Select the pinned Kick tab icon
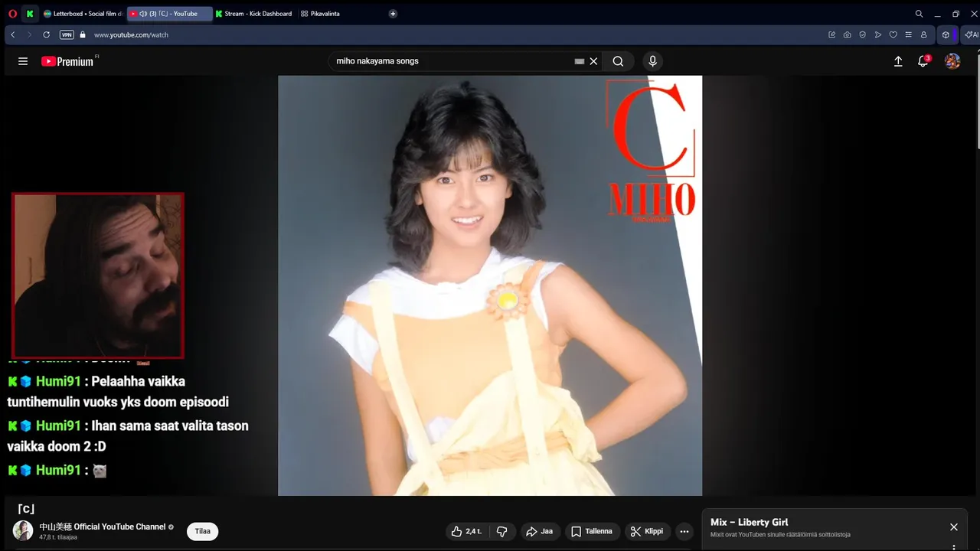 click(x=30, y=14)
